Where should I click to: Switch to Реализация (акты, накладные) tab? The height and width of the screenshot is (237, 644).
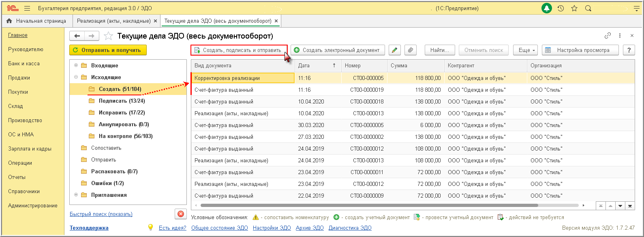point(113,21)
